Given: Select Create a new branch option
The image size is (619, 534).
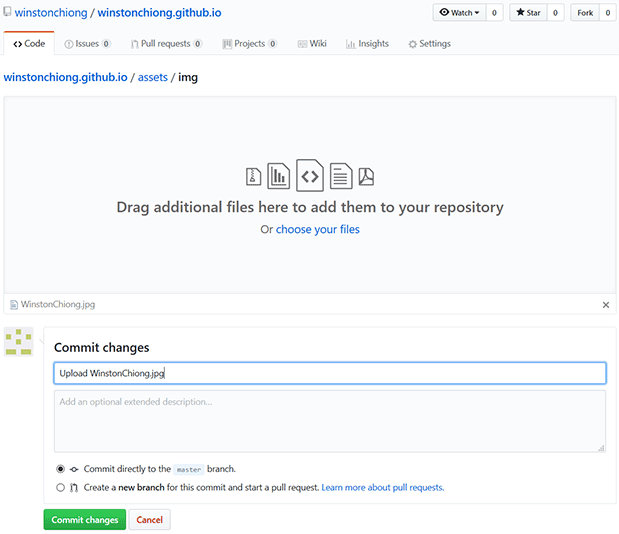Looking at the screenshot, I should click(60, 487).
